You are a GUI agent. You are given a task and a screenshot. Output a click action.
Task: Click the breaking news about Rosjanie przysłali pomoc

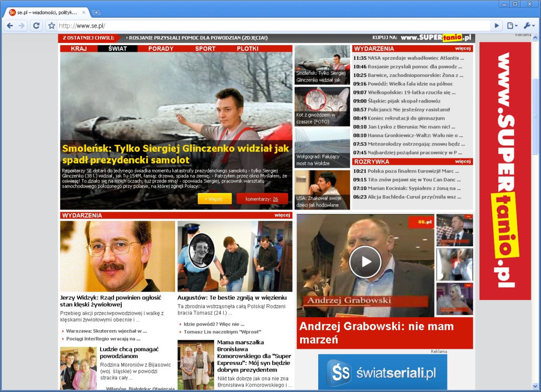[x=197, y=38]
